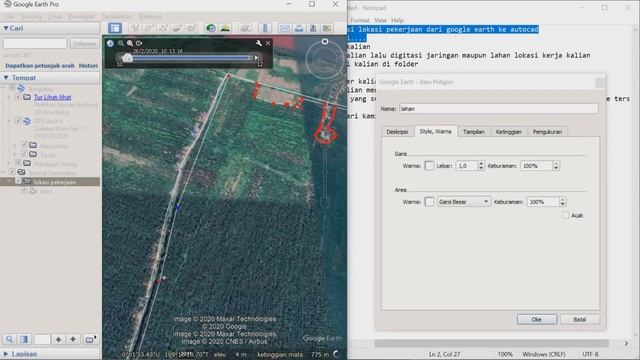
Task: Click the clock icon on time slider
Action: pyautogui.click(x=110, y=43)
